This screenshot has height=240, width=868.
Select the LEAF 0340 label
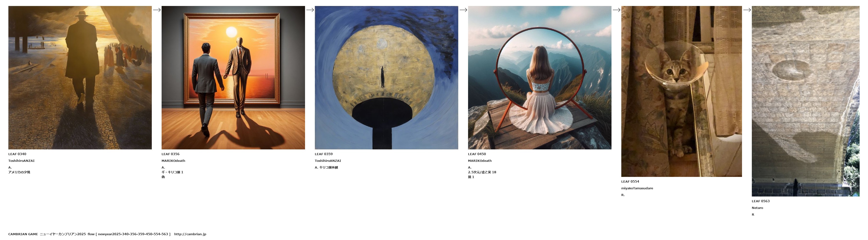tap(17, 154)
